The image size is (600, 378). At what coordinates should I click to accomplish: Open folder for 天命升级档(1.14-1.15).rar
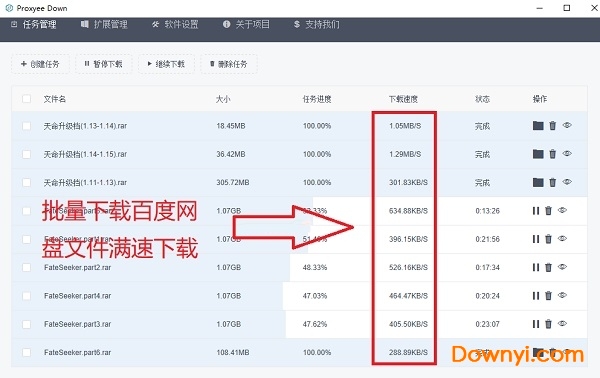coord(538,154)
